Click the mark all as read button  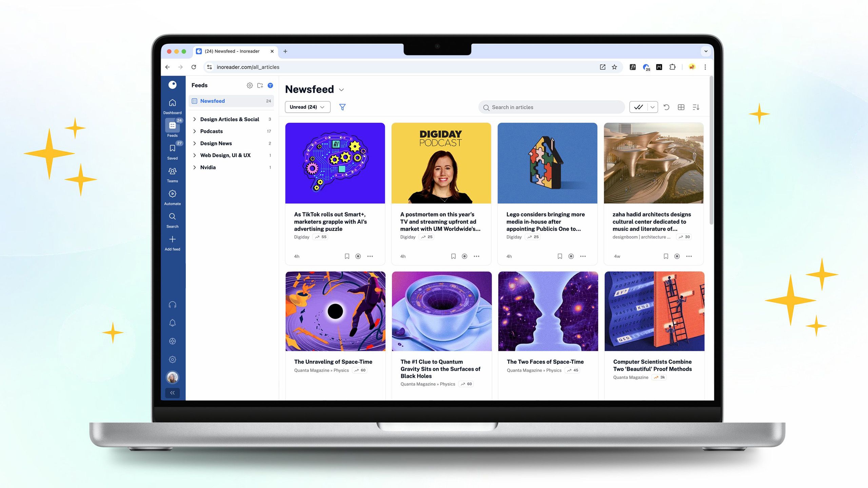pyautogui.click(x=638, y=107)
